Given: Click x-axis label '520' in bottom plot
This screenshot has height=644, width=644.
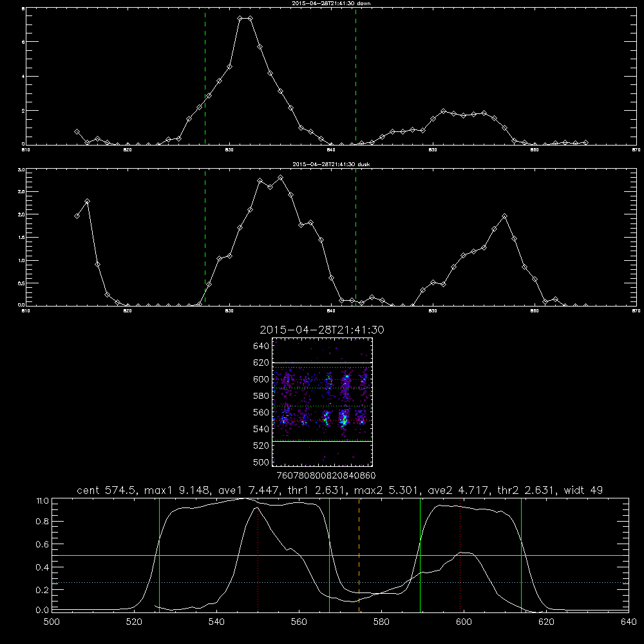Looking at the screenshot, I should [x=134, y=622].
